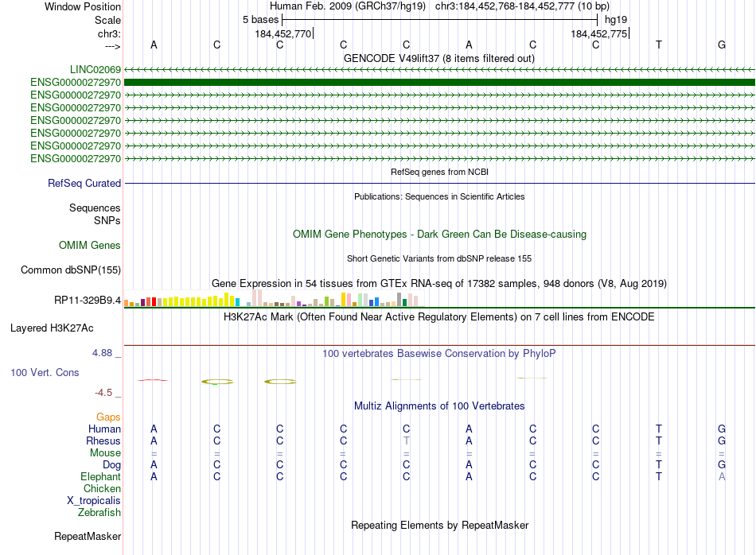Screen dimensions: 756x555
Task: Open the RefSeq Curated track label
Action: tap(84, 183)
